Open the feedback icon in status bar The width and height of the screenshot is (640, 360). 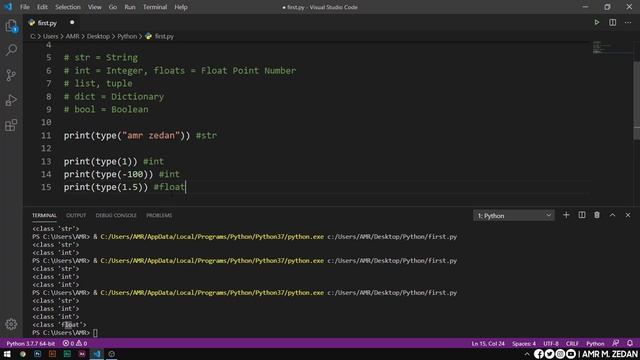click(616, 343)
